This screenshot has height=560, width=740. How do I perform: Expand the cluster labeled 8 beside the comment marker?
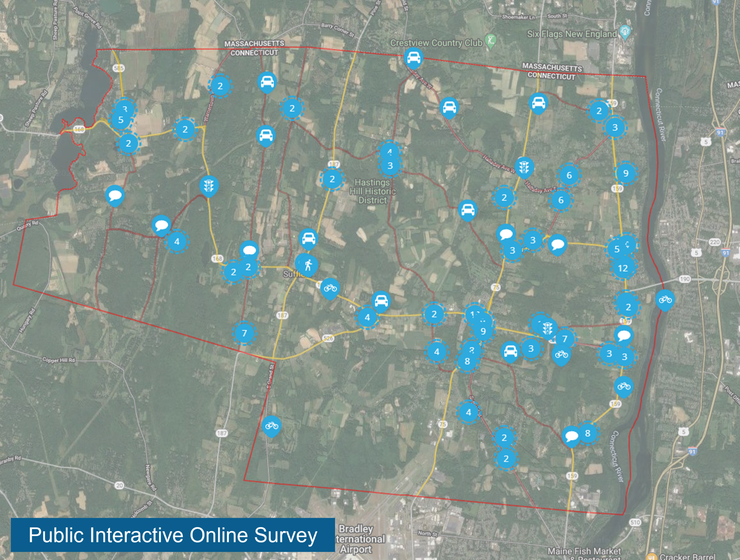[587, 433]
